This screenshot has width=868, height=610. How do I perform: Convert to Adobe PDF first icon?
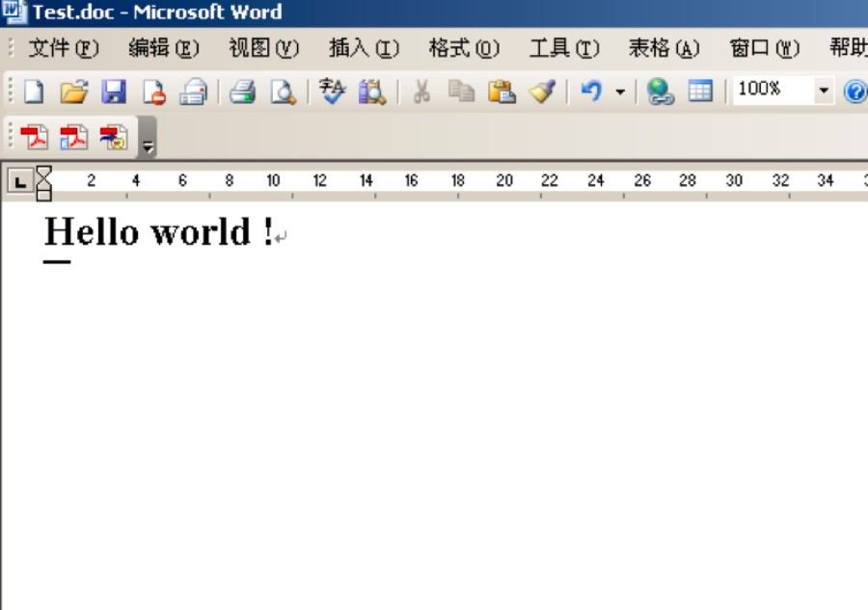[35, 137]
